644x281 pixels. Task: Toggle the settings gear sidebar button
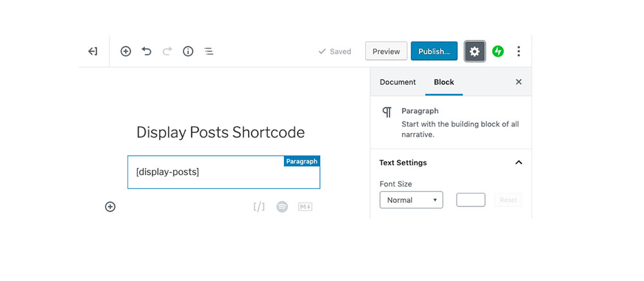click(x=475, y=51)
